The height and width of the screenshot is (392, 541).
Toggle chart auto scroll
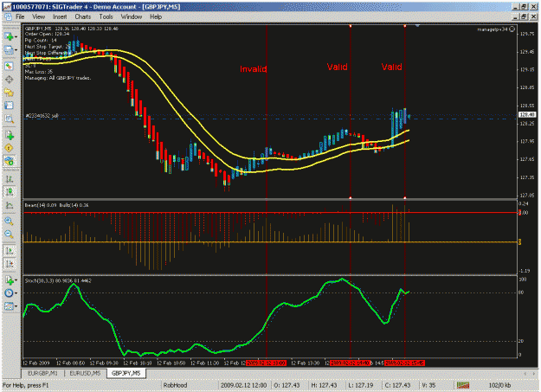(9, 251)
